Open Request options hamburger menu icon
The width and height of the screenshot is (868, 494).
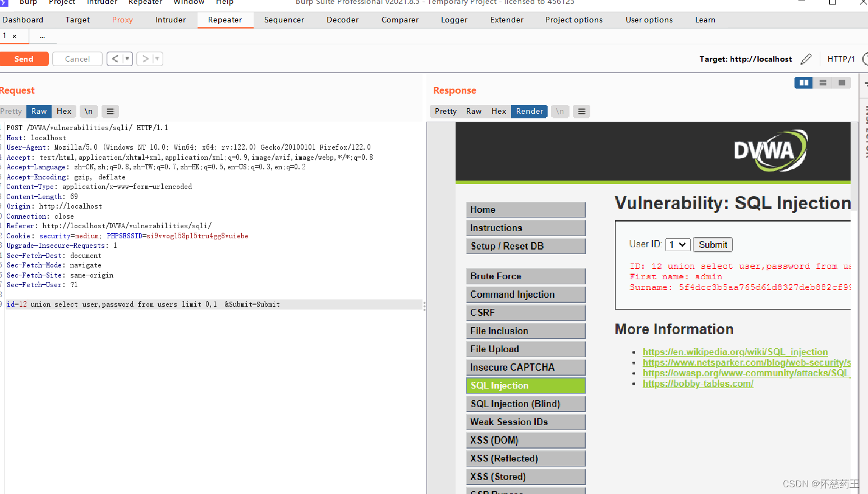tap(111, 112)
